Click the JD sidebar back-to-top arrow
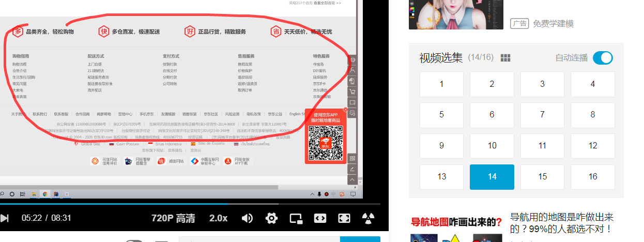This screenshot has width=644, height=242. (x=352, y=179)
